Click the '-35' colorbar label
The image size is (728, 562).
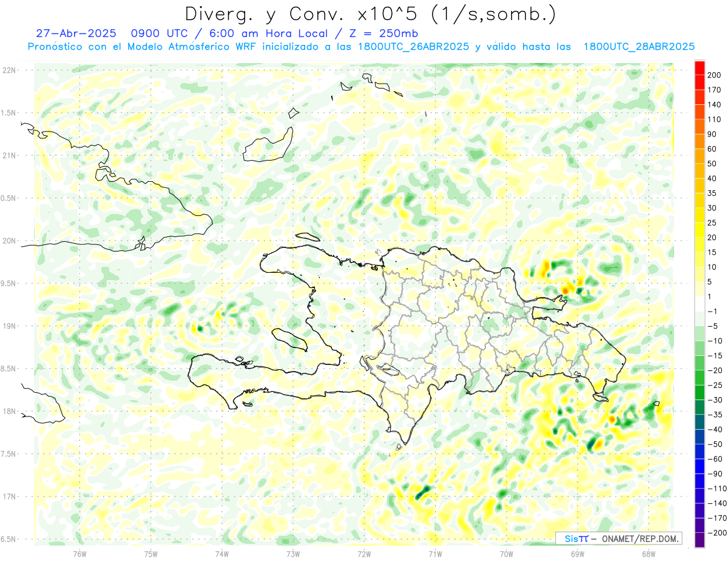pyautogui.click(x=714, y=415)
